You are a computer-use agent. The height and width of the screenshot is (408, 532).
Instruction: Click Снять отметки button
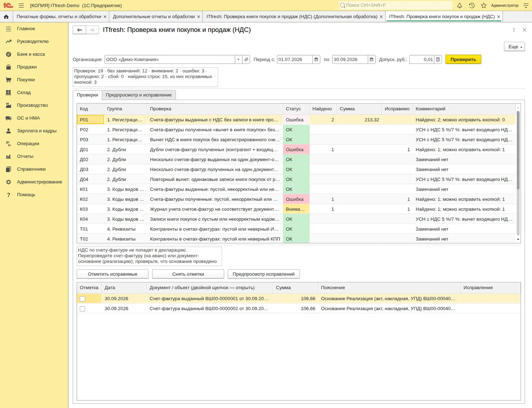[x=188, y=274]
